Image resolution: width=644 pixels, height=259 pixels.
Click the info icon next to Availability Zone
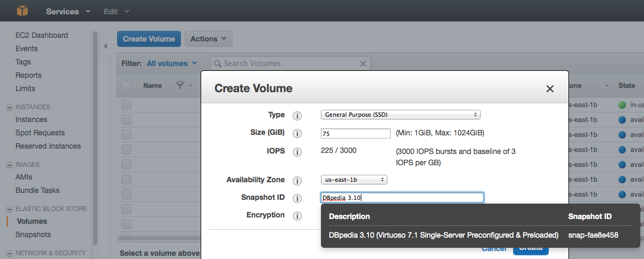coord(298,181)
